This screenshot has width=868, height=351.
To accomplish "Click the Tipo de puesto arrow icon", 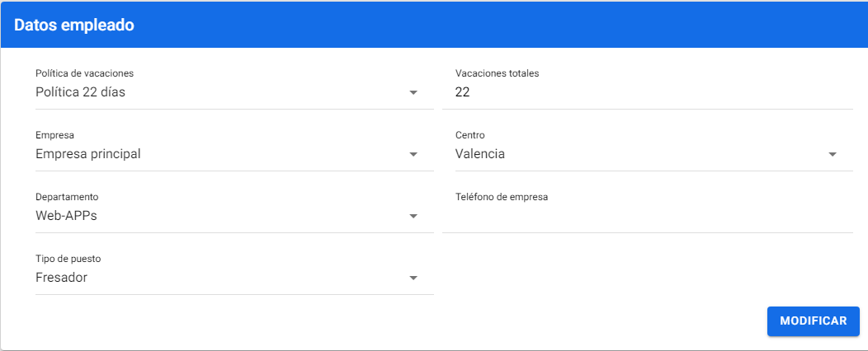I will [414, 278].
